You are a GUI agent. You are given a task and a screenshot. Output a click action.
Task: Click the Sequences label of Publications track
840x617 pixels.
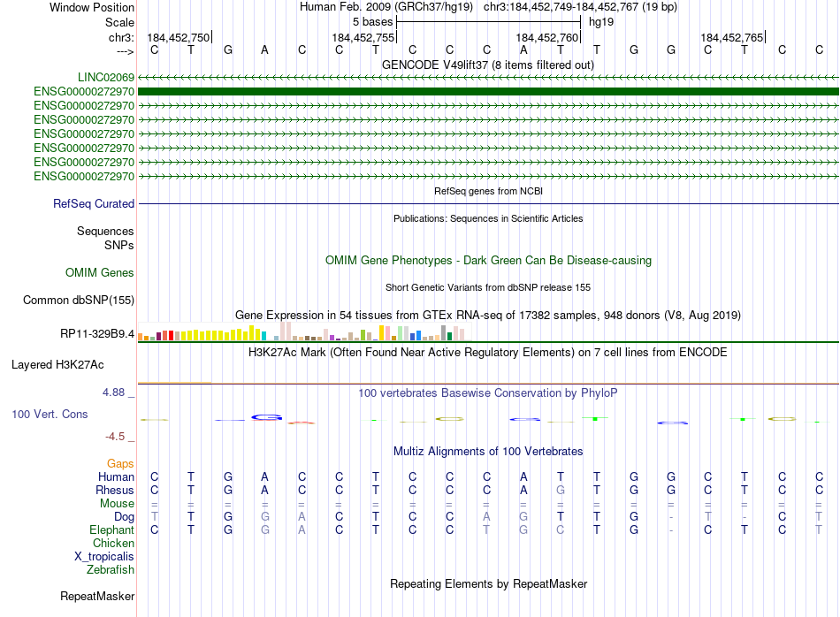click(105, 231)
